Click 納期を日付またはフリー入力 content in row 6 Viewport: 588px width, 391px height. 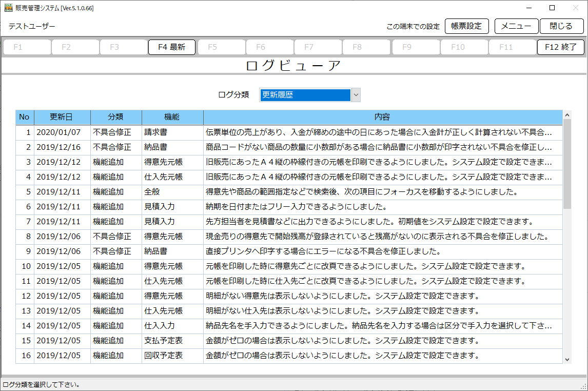pos(383,207)
